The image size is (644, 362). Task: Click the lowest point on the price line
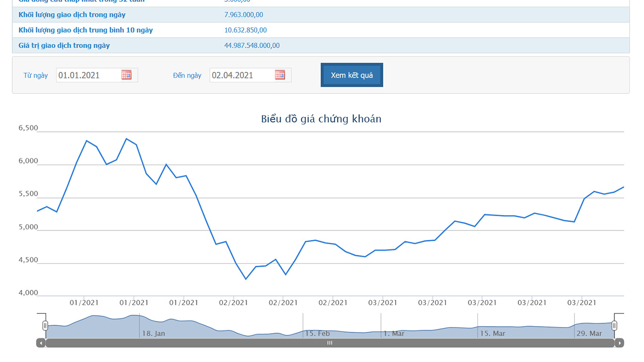click(x=246, y=279)
